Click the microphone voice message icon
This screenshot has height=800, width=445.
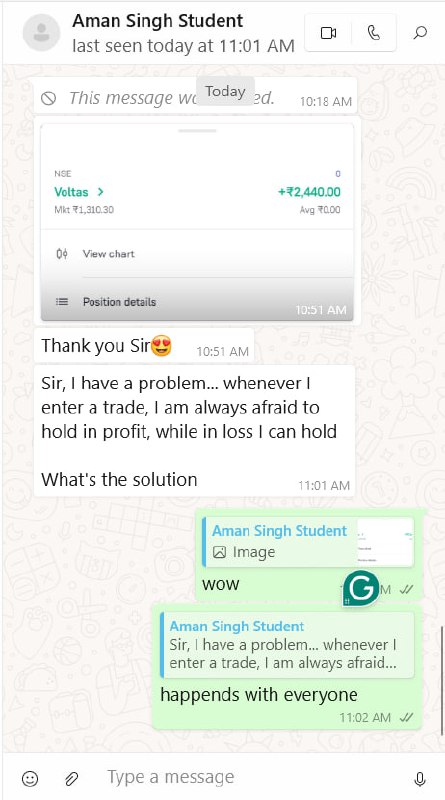(x=419, y=779)
